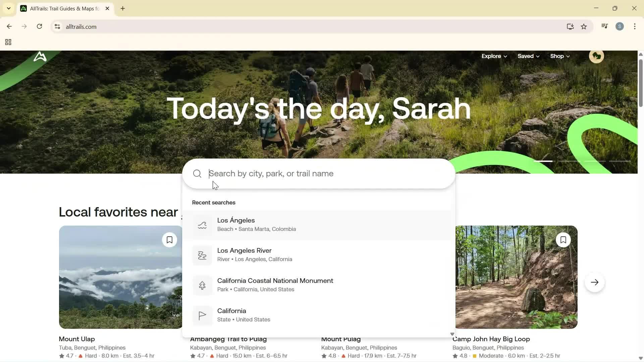The width and height of the screenshot is (644, 362).
Task: Open the AllTrails profile avatar menu
Action: pos(596,56)
